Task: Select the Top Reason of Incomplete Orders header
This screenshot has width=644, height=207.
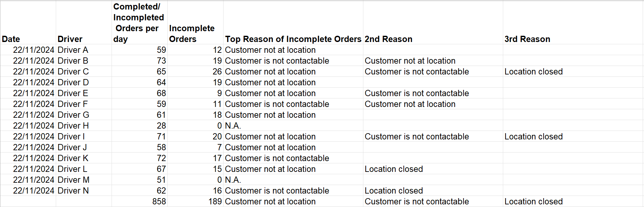Action: pos(293,39)
